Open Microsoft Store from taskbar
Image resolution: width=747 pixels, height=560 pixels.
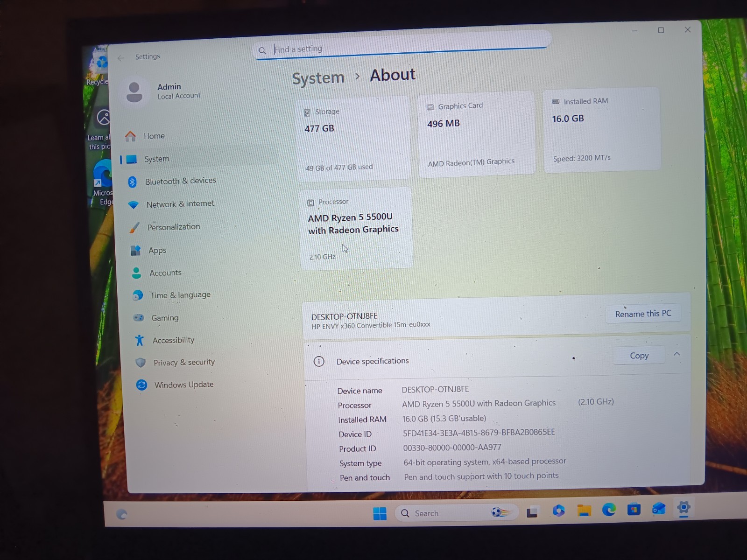pos(634,509)
